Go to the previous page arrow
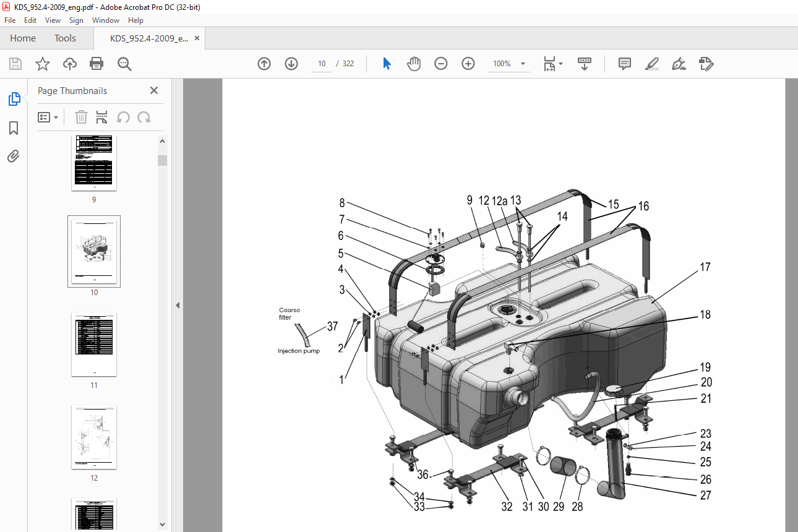Screen dimensions: 798x532 pos(264,64)
